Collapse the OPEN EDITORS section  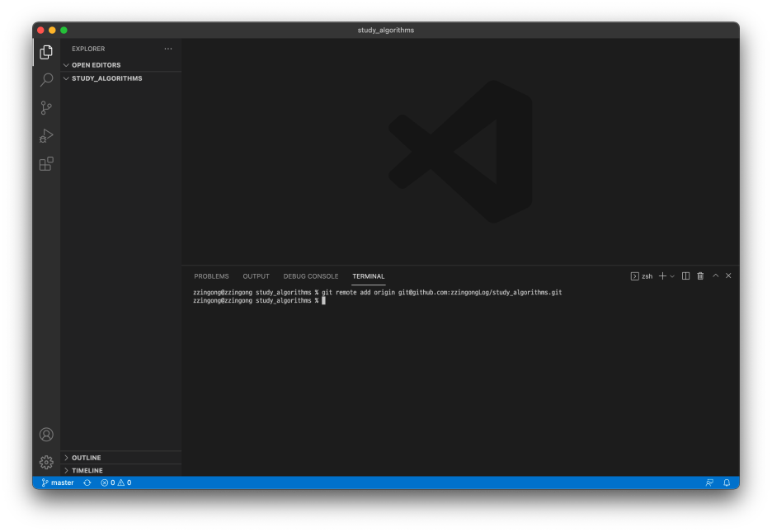pos(121,65)
